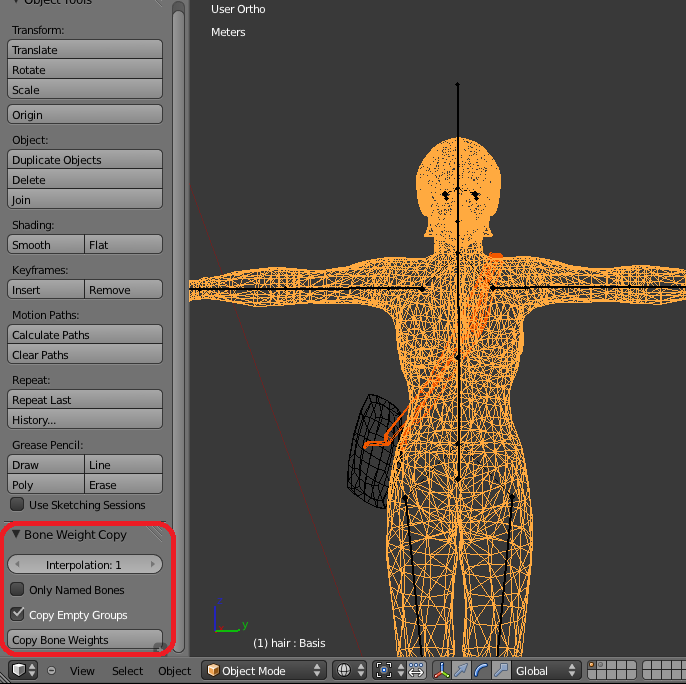Viewport: 686px width, 684px height.
Task: Open the pivot point selector
Action: [389, 670]
